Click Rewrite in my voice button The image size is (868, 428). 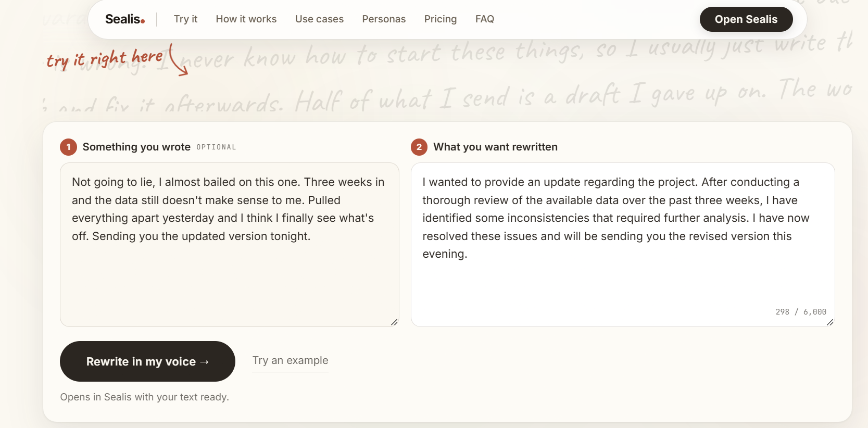coord(147,361)
